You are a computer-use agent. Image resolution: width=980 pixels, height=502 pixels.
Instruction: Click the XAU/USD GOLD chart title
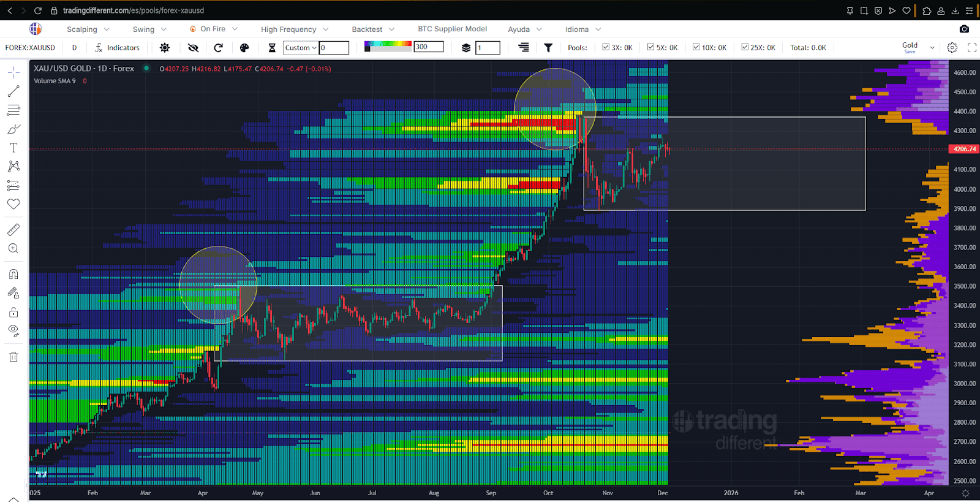click(x=84, y=69)
